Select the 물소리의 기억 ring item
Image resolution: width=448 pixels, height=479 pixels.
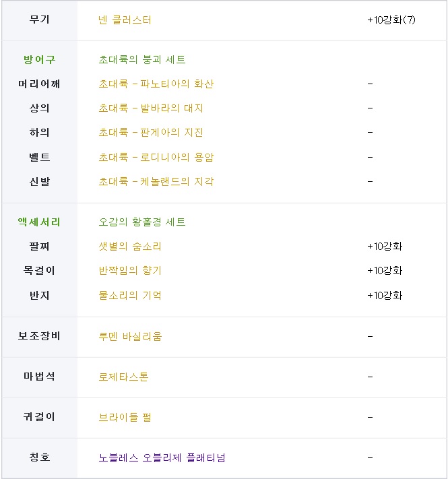click(130, 295)
